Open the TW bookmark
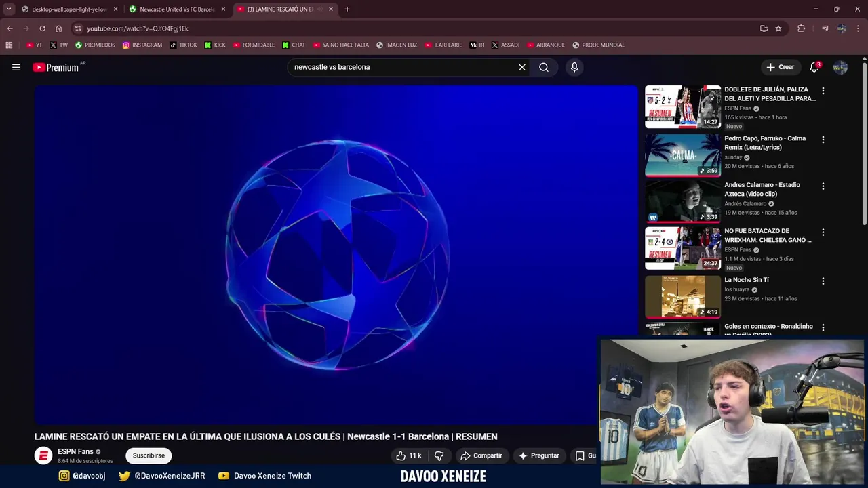Screen dimensions: 868x488 (x=58, y=45)
